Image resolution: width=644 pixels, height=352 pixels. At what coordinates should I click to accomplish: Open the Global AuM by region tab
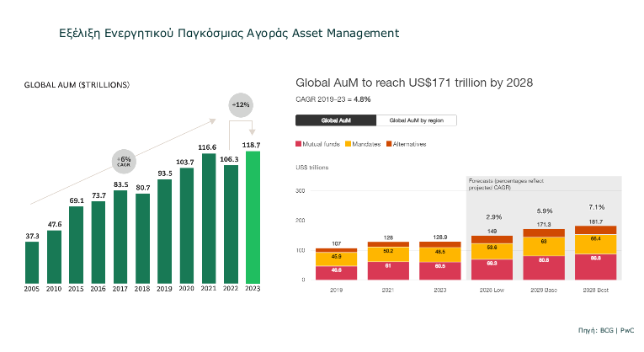click(415, 120)
